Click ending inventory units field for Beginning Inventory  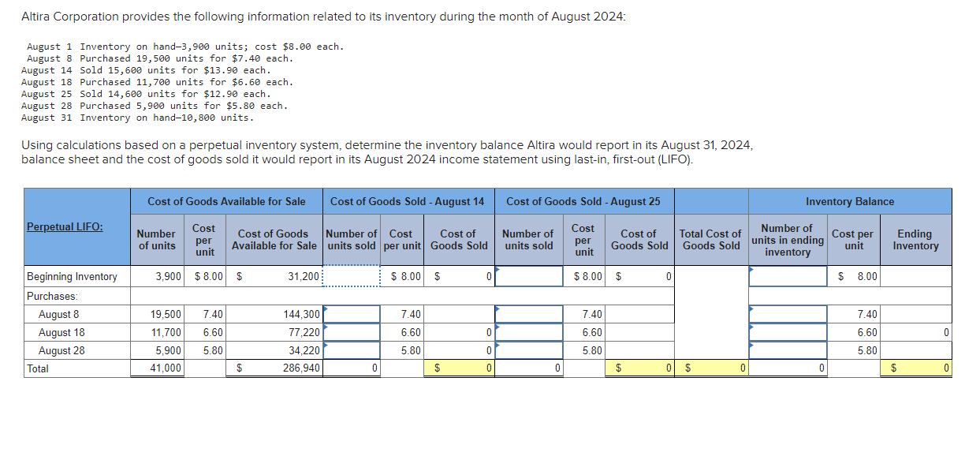pyautogui.click(x=788, y=276)
